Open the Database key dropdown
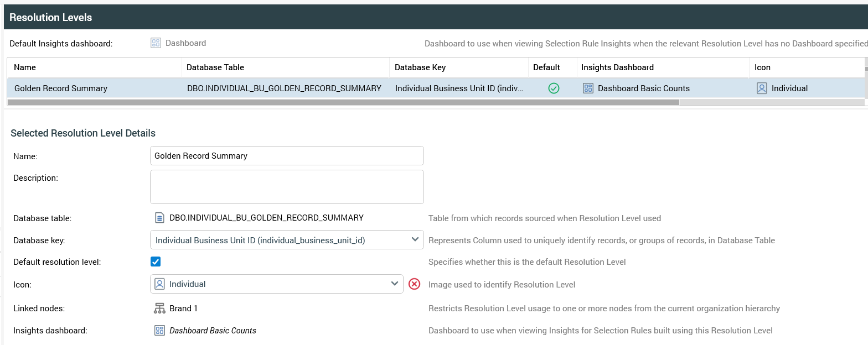This screenshot has width=868, height=345. tap(415, 240)
